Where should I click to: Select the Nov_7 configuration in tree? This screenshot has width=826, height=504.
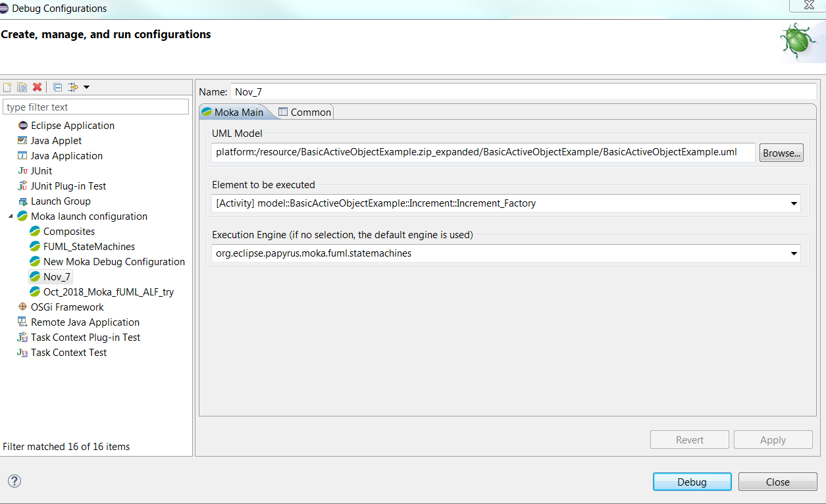tap(50, 276)
